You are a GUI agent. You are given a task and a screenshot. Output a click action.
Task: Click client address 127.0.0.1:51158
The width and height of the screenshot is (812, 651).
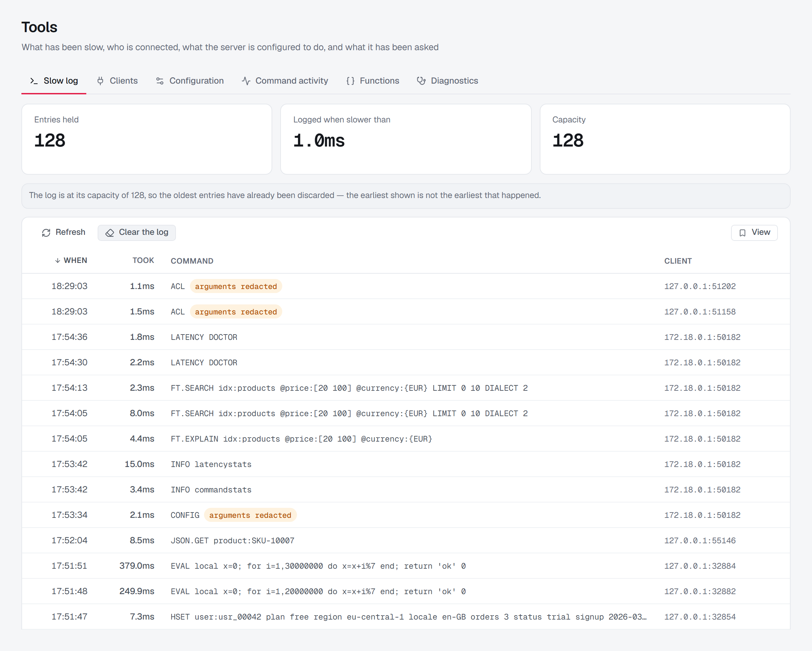700,312
